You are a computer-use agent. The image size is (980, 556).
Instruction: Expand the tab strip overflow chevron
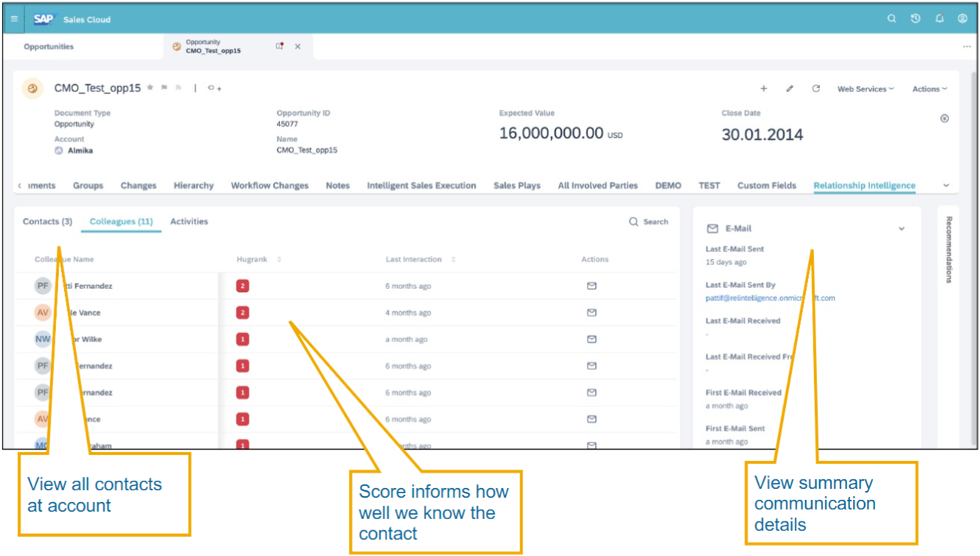[x=946, y=186]
